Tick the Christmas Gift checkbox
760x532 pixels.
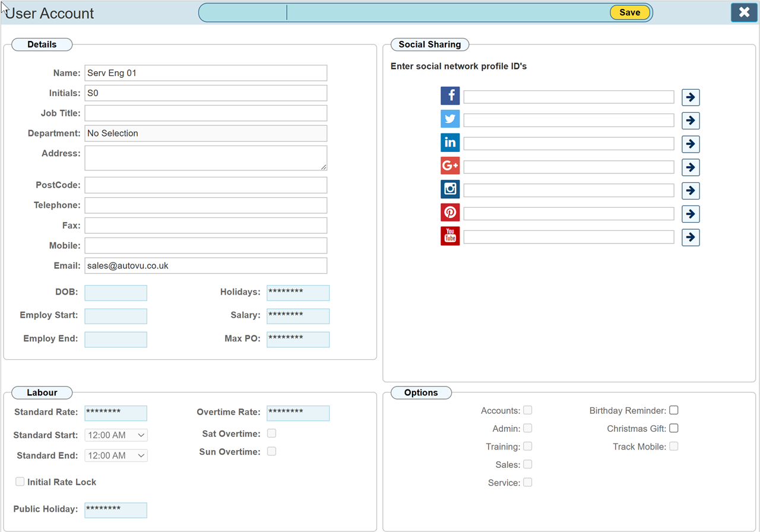tap(674, 428)
